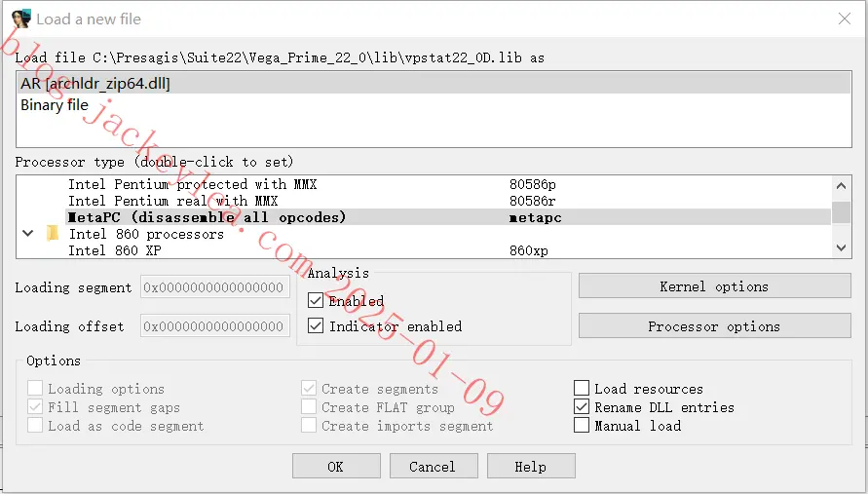Uncheck the Rename DLL entries option

point(582,407)
